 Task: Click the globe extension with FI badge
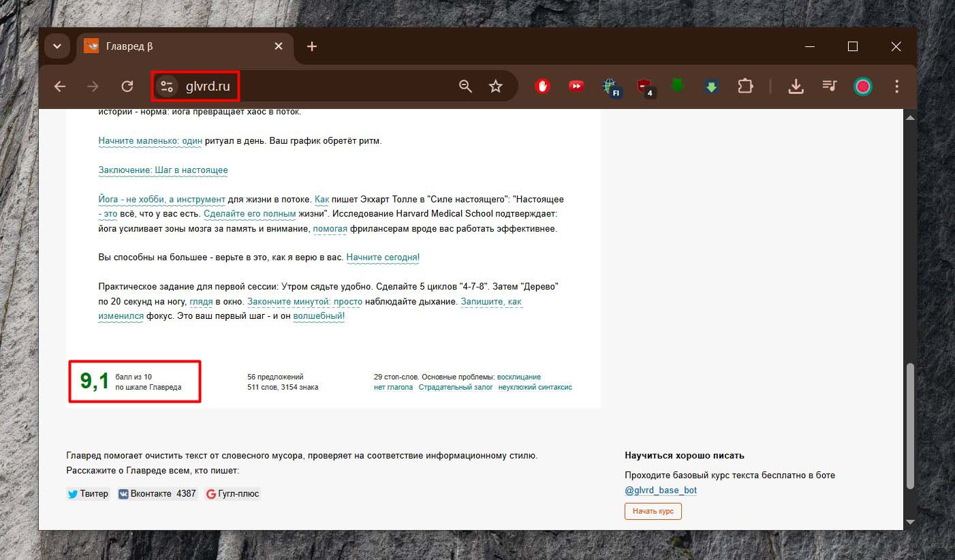[x=610, y=87]
